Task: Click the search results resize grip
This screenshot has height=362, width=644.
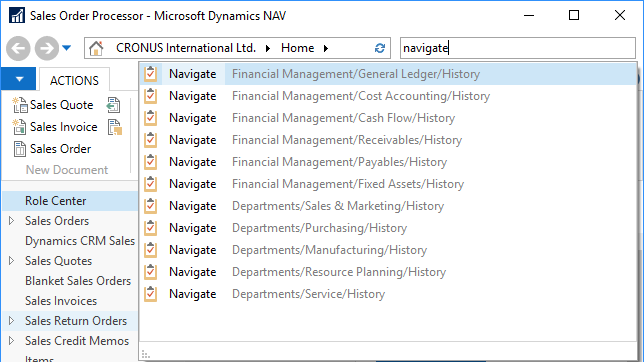Action: click(x=145, y=354)
